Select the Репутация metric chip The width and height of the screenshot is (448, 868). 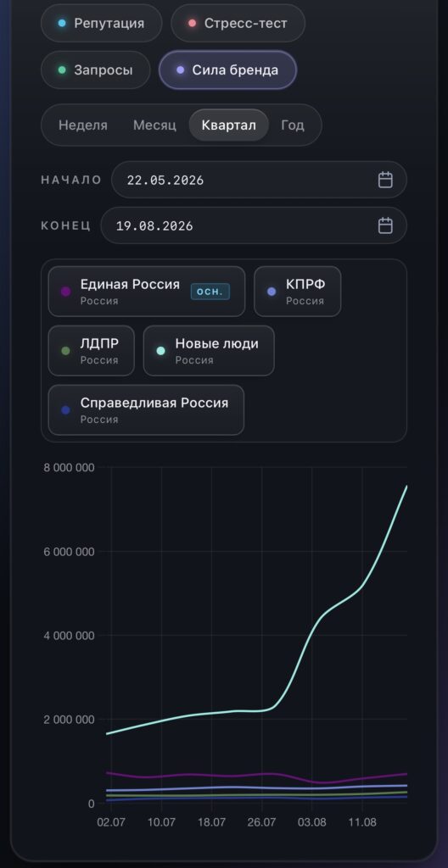(x=102, y=23)
